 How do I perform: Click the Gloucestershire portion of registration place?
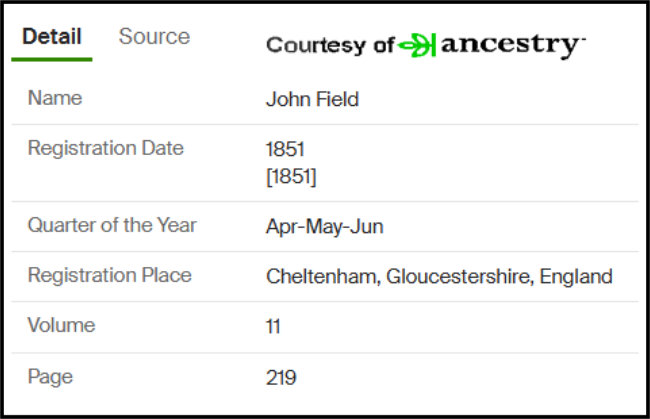pyautogui.click(x=460, y=277)
